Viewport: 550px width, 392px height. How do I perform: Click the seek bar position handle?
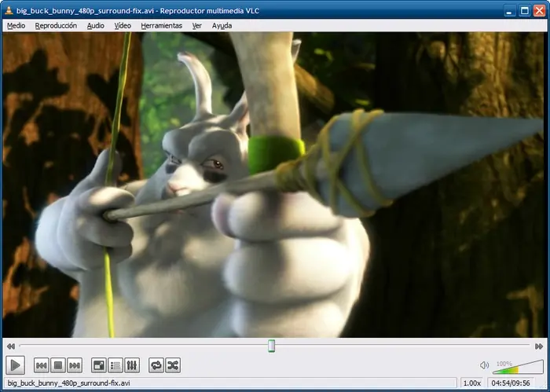click(272, 346)
